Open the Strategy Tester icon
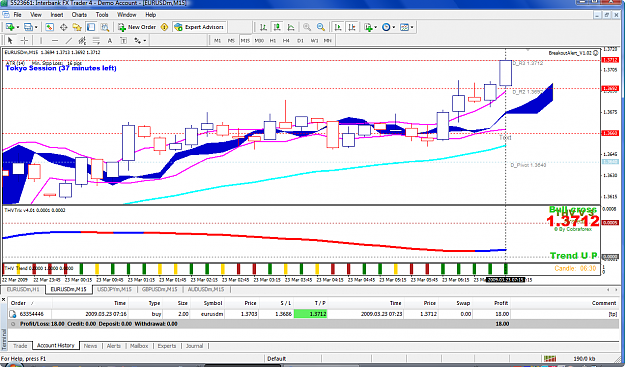The height and width of the screenshot is (367, 625). coord(104,27)
